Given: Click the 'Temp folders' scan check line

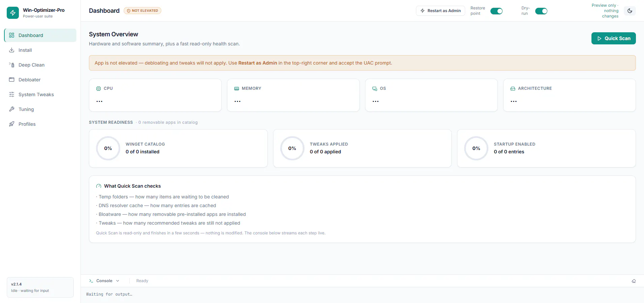Looking at the screenshot, I should click(162, 197).
